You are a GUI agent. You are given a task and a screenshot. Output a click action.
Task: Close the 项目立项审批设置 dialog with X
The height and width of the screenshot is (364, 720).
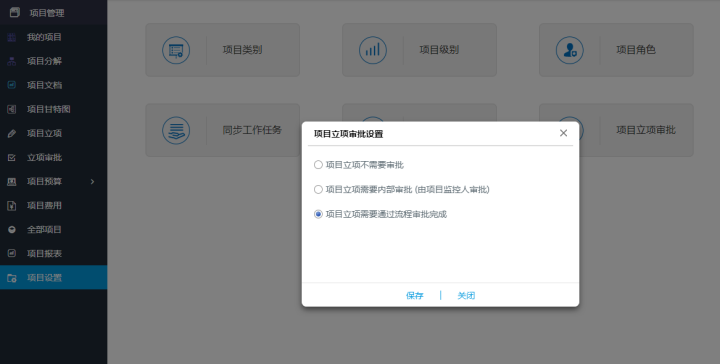(563, 133)
